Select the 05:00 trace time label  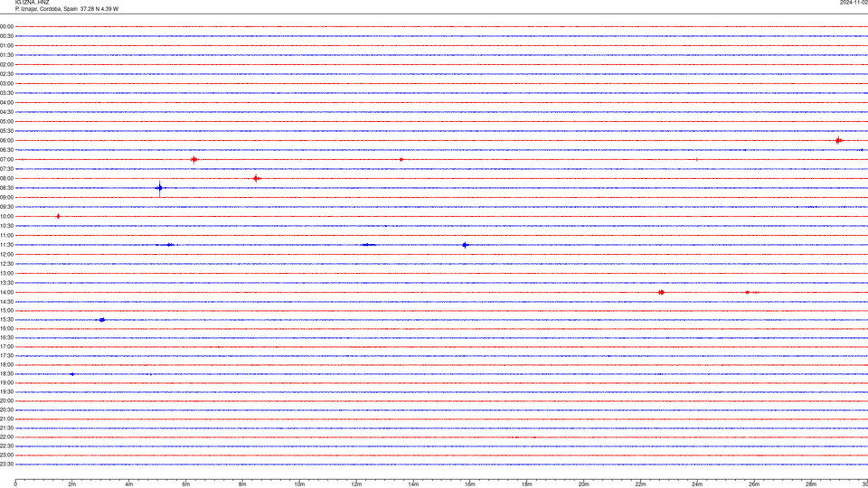(x=6, y=121)
